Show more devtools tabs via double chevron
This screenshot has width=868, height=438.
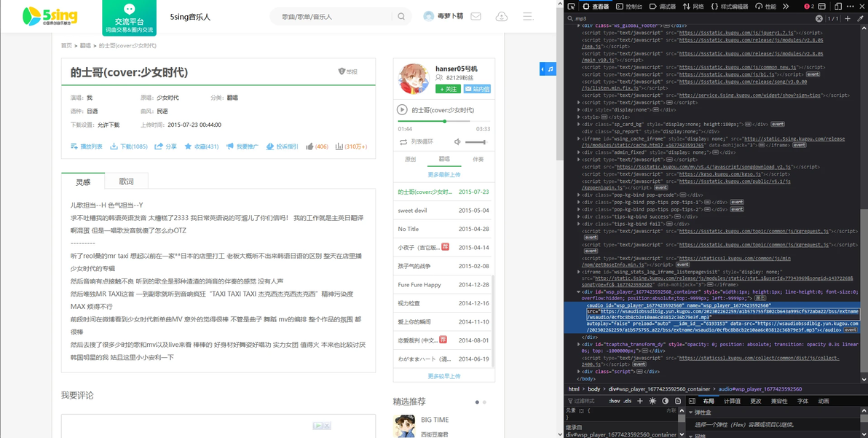786,6
